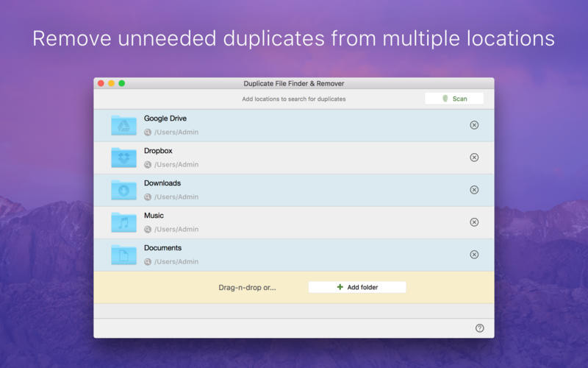
Task: Select the Downloads folder icon
Action: coord(123,190)
